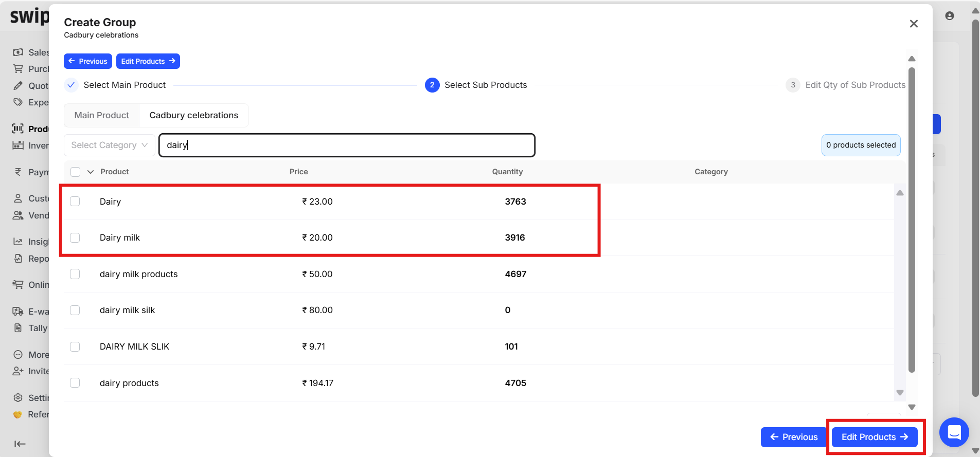980x457 pixels.
Task: Open the chat support bubble
Action: click(x=954, y=432)
